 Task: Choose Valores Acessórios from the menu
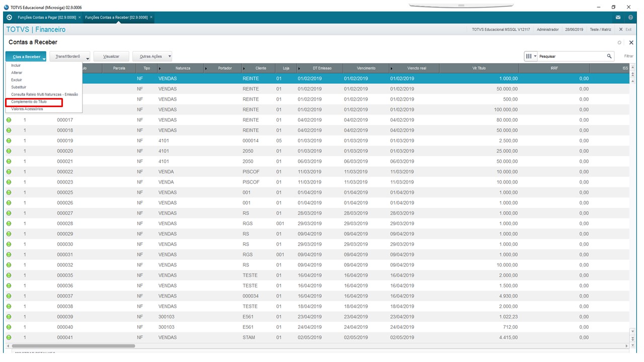(x=27, y=109)
